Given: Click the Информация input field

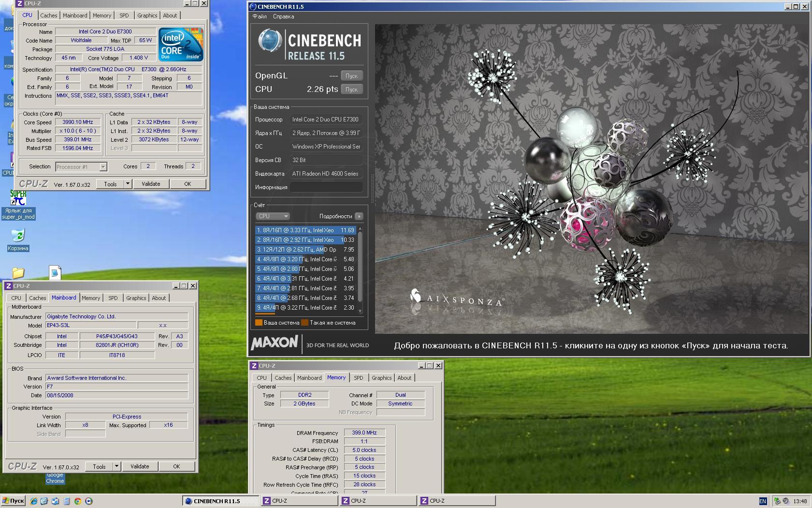Looking at the screenshot, I should point(326,187).
